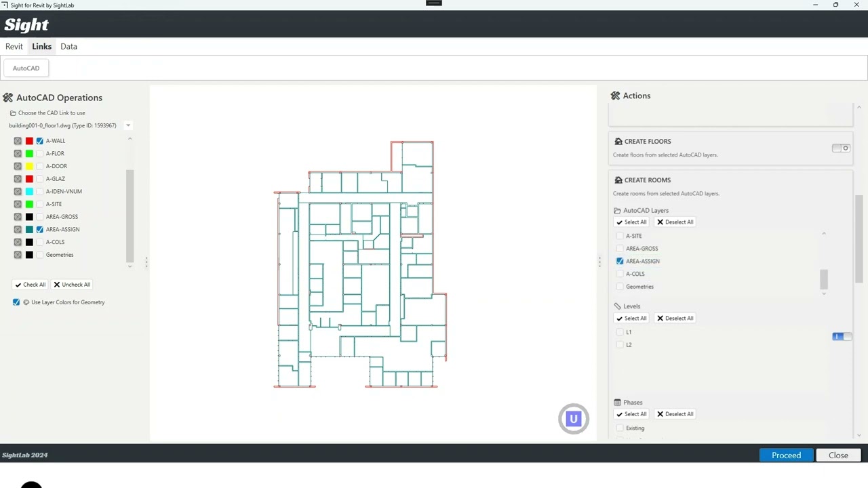Click the gray layer icon beside A-WALL

click(18, 141)
